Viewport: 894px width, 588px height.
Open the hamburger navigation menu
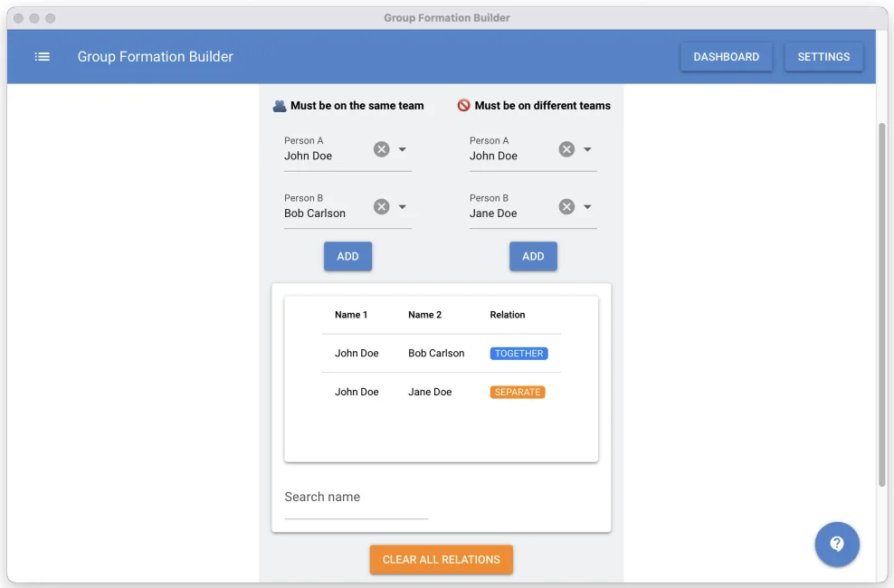(43, 56)
